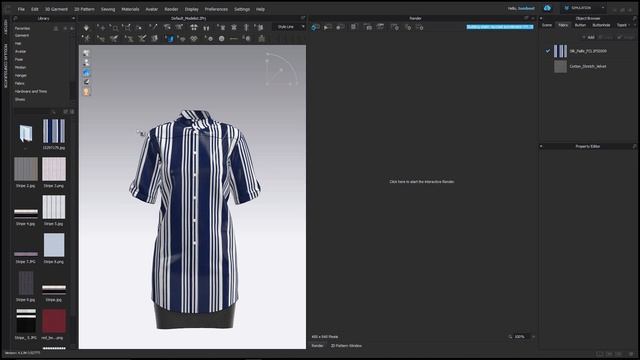Click the last icon in second toolbar row
The height and width of the screenshot is (360, 640).
click(262, 39)
